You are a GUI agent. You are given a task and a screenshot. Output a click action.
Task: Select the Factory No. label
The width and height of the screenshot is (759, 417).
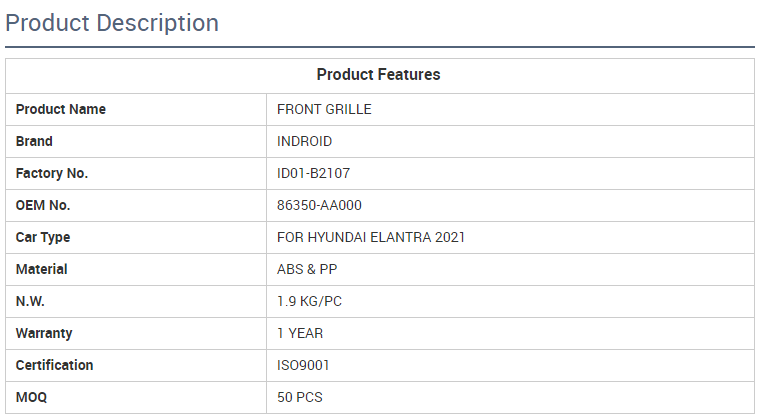point(52,173)
